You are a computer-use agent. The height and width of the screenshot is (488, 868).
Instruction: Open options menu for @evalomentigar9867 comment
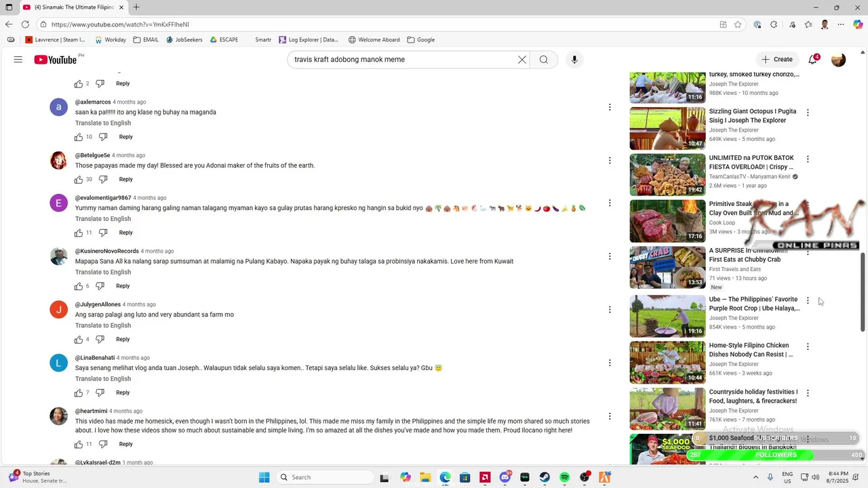610,203
